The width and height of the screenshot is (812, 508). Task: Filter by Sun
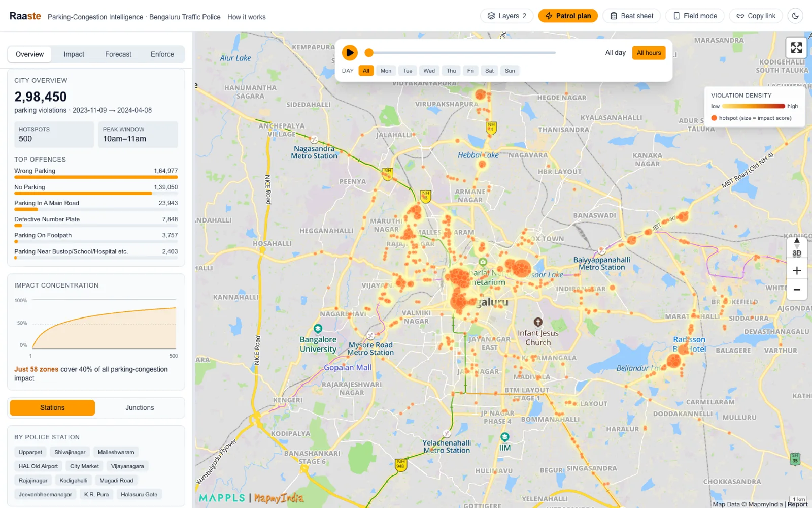pos(510,71)
